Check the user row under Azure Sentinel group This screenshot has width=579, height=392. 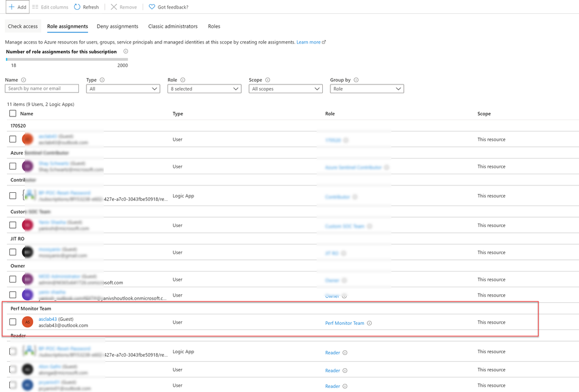13,166
